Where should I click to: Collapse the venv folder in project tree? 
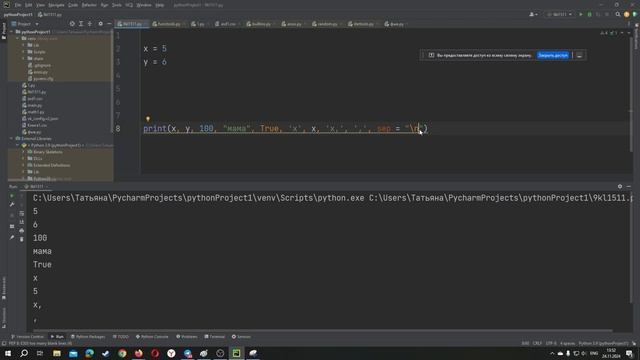18,38
